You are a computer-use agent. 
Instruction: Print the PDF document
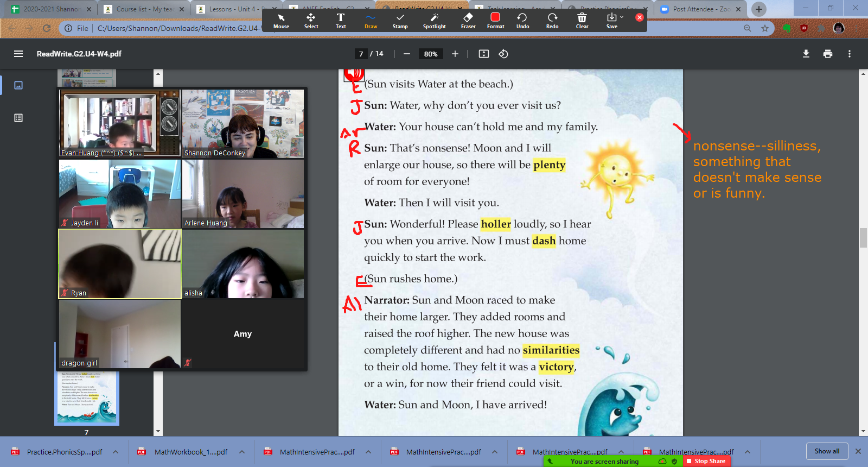pos(828,54)
